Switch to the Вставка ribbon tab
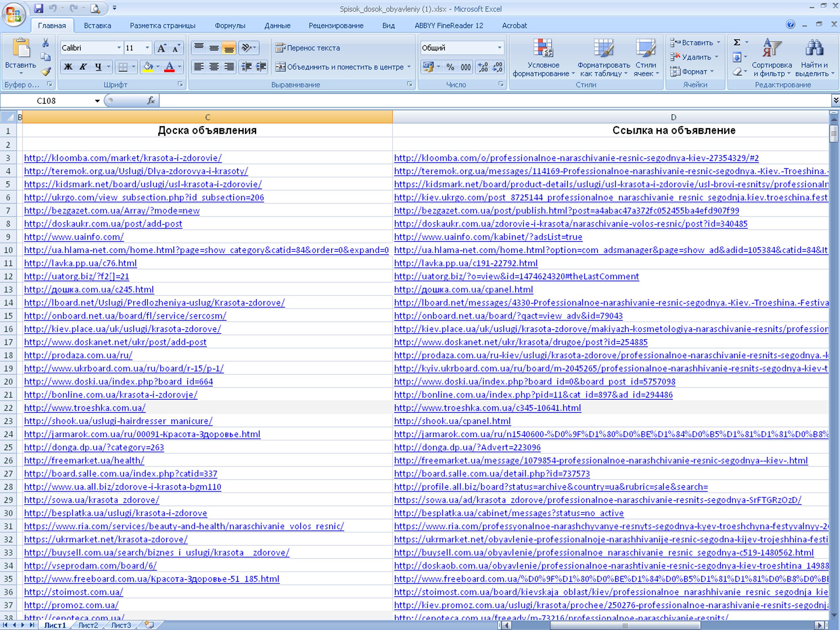The width and height of the screenshot is (840, 630). point(97,25)
